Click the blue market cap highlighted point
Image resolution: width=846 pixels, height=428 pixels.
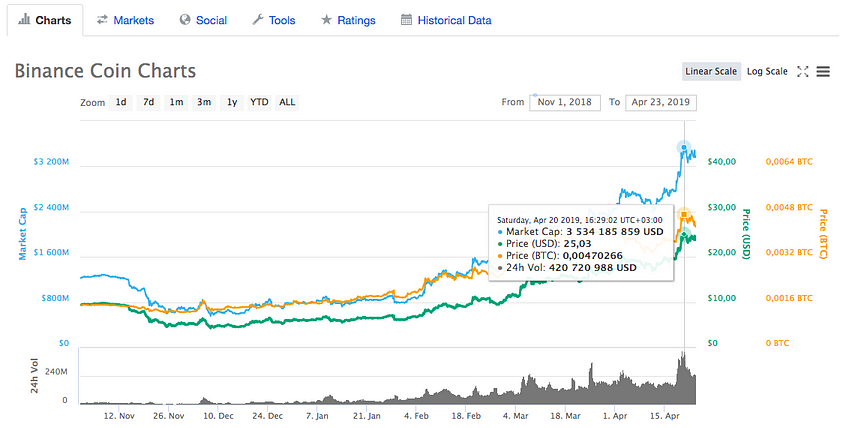pyautogui.click(x=684, y=147)
